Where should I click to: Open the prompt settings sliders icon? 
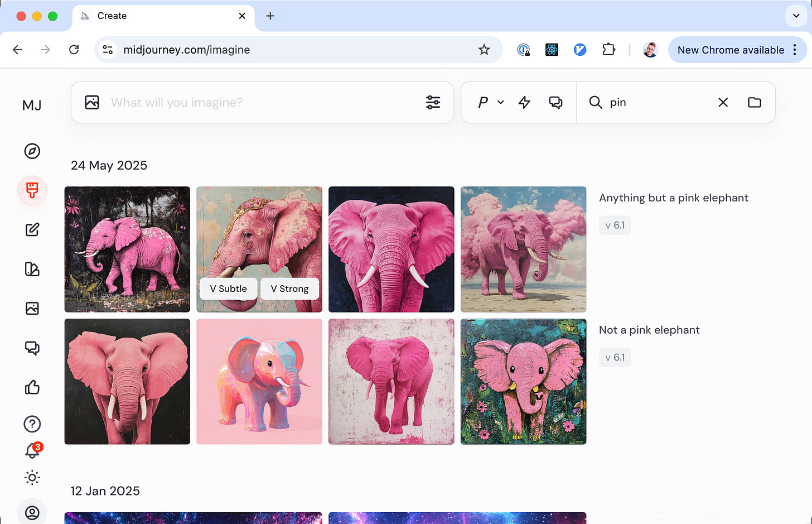433,102
